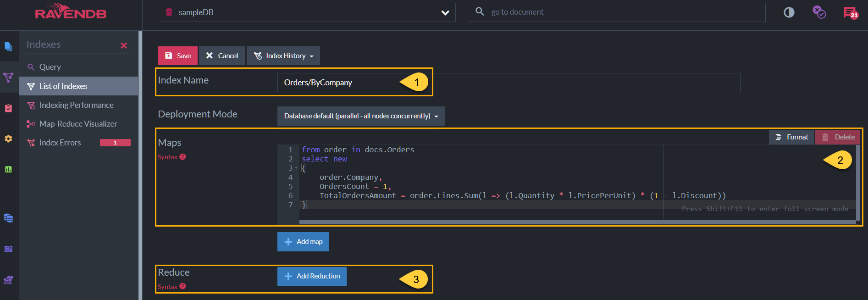Click the Indexes panel heading

(x=44, y=44)
